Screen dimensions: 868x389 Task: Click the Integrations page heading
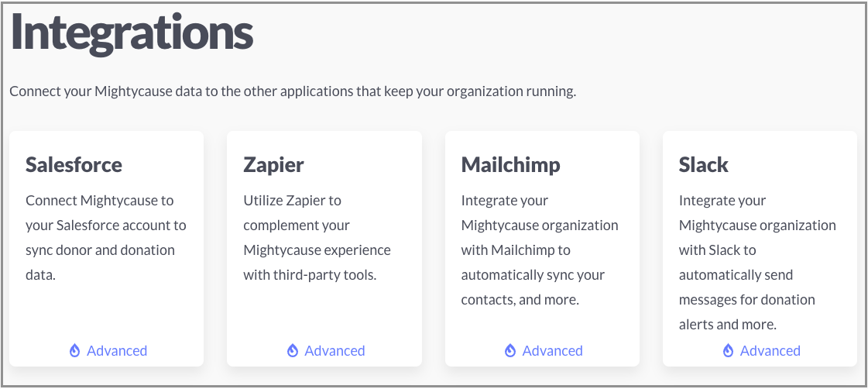coord(132,32)
